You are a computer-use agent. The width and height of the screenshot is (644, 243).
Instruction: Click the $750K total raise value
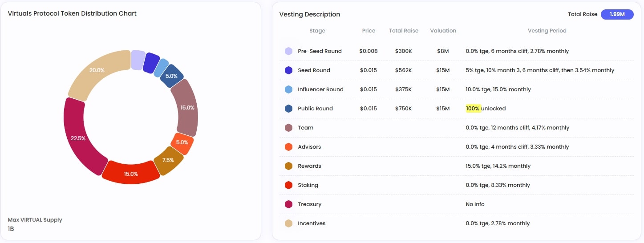pos(404,109)
